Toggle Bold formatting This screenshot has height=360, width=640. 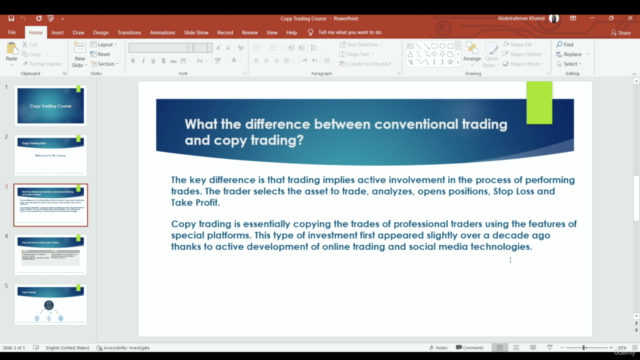click(x=133, y=61)
